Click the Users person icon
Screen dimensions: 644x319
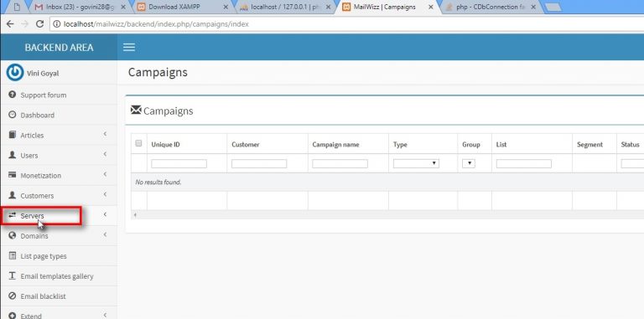pos(13,155)
